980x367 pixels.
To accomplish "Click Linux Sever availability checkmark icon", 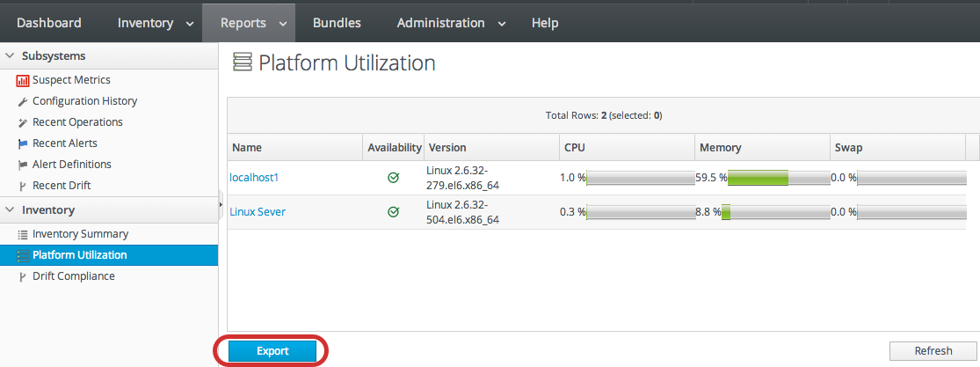I will 394,212.
